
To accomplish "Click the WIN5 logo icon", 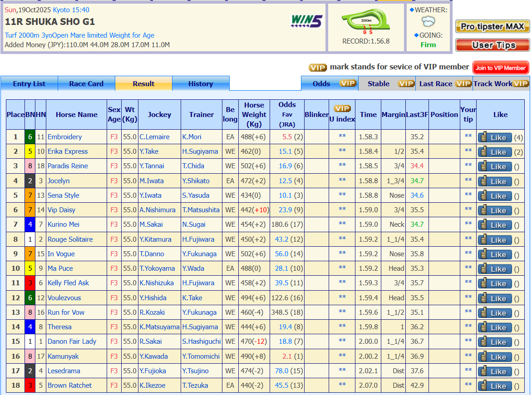I will tap(306, 21).
